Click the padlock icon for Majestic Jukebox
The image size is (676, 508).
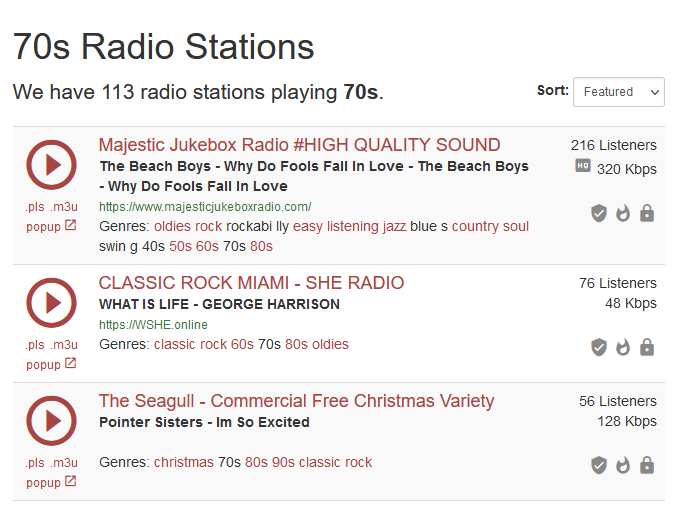(647, 213)
